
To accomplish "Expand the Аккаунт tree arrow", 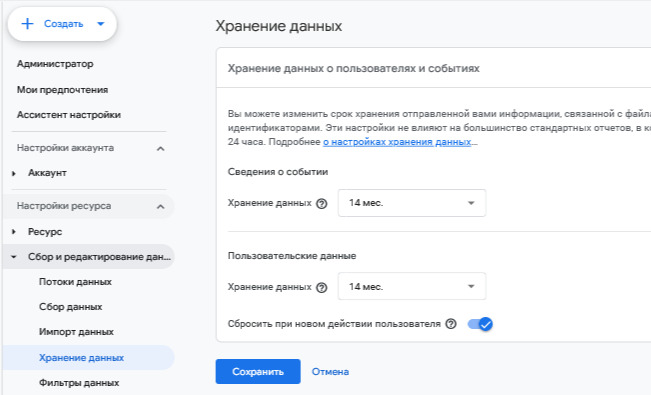I will click(x=14, y=173).
